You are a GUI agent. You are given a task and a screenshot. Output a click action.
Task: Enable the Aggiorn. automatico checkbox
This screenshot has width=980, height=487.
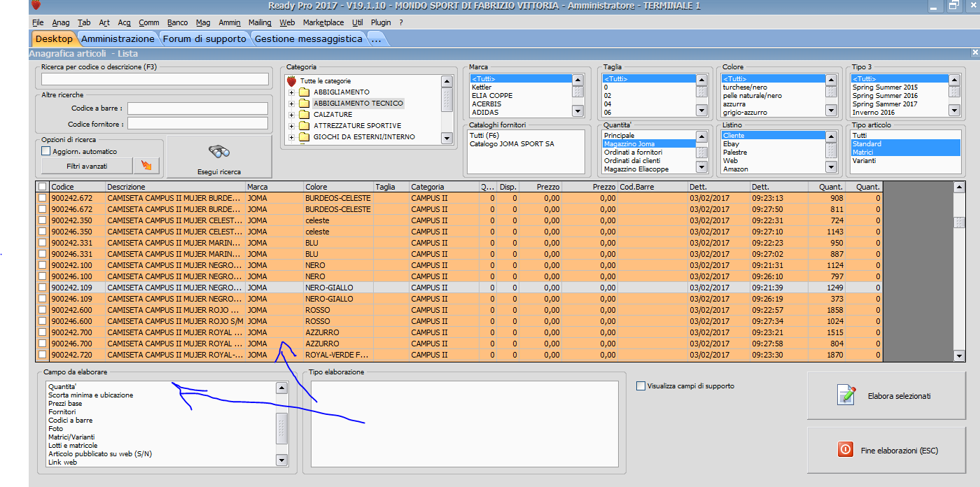(46, 151)
